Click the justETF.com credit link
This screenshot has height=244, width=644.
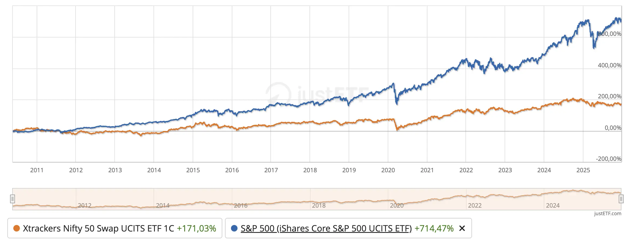pyautogui.click(x=608, y=214)
